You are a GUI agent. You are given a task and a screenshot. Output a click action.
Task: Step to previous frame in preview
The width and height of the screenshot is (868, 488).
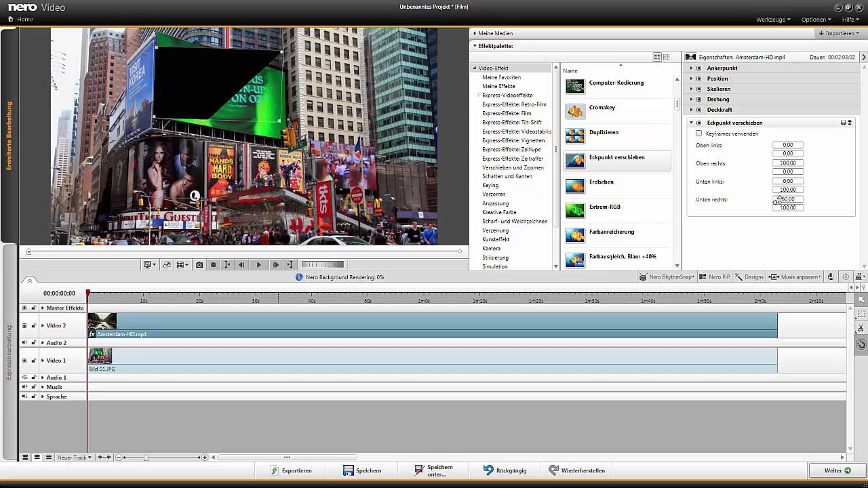pyautogui.click(x=241, y=265)
